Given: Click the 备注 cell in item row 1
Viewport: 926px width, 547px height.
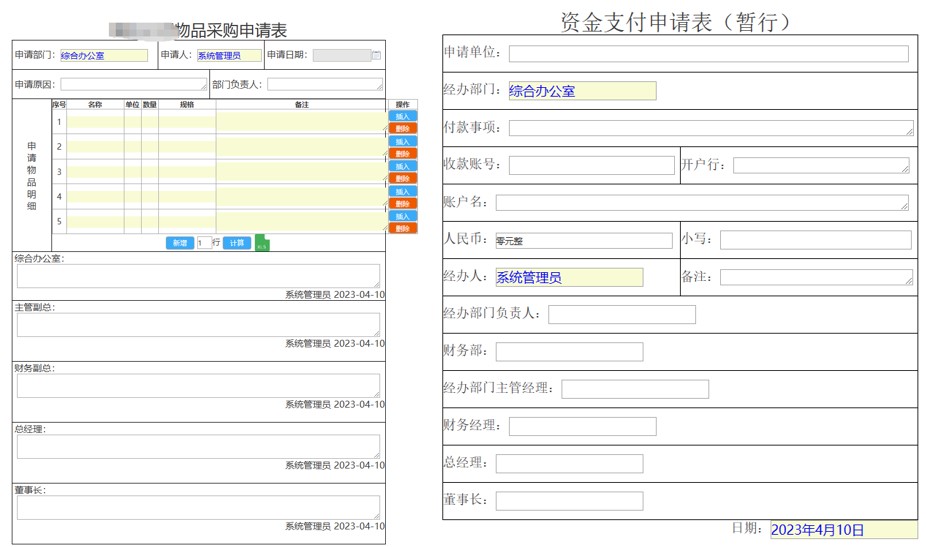Looking at the screenshot, I should coord(302,121).
